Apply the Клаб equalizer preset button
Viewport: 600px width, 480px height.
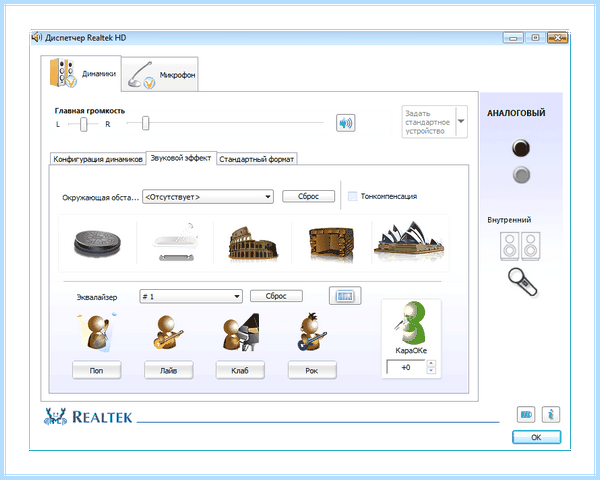click(240, 370)
